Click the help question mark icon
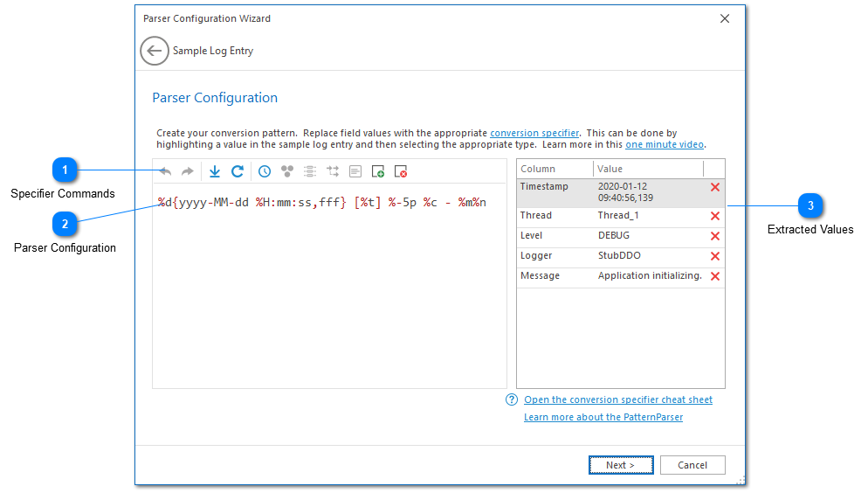 [x=512, y=399]
